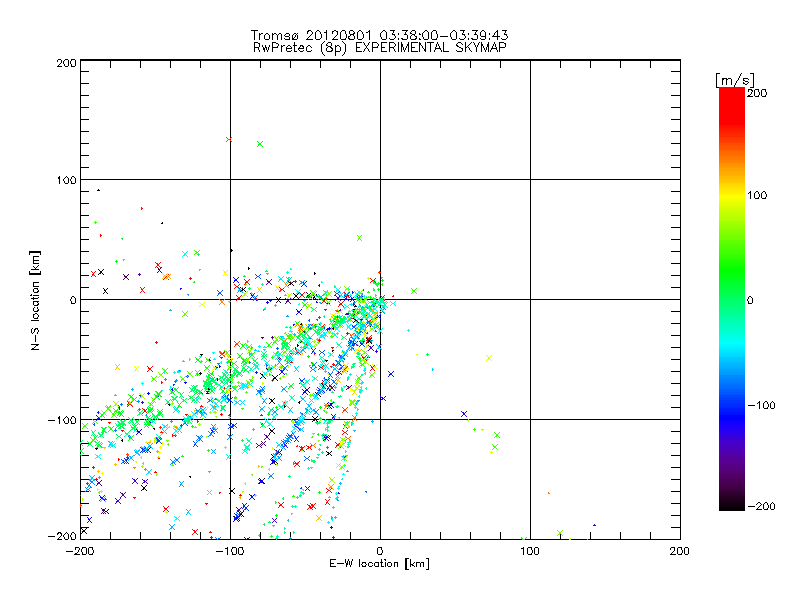Click the subtitle 'RwPretec (8p) EXPERIMENTAL SKYMAP'
800x600 pixels.
point(379,47)
